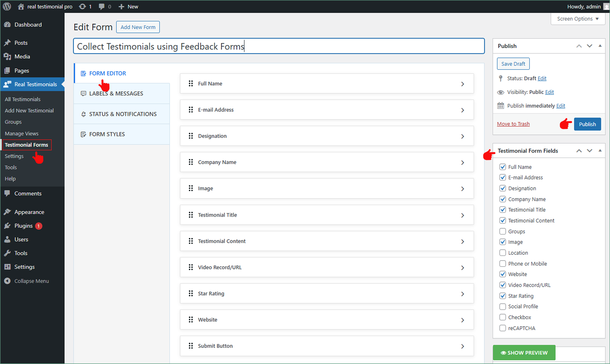610x364 pixels.
Task: Click the Move to Trash link
Action: click(x=513, y=124)
